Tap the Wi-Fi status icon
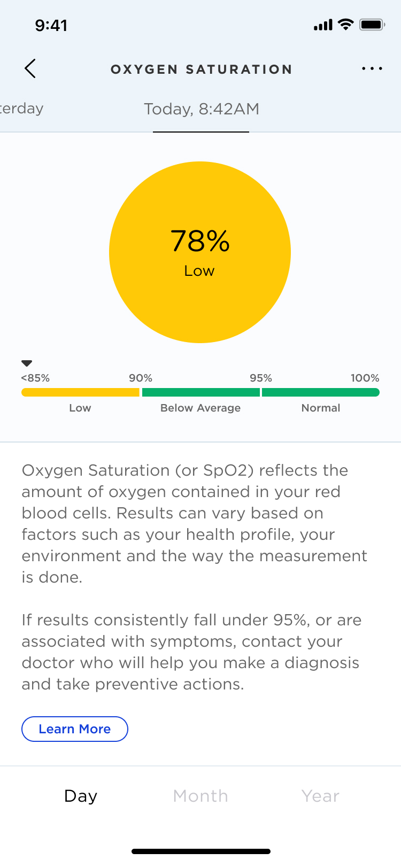The height and width of the screenshot is (868, 401). coord(346,25)
